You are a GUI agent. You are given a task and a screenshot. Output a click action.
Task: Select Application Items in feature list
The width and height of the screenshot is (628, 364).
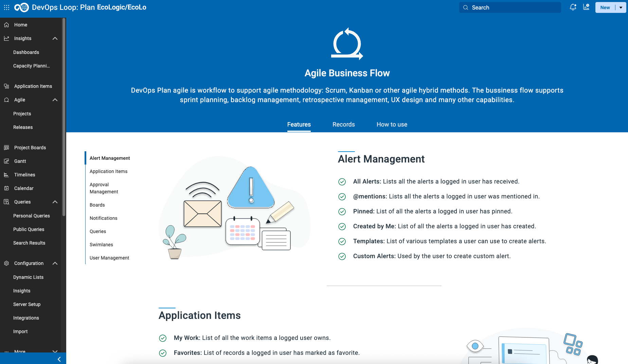[x=108, y=171]
